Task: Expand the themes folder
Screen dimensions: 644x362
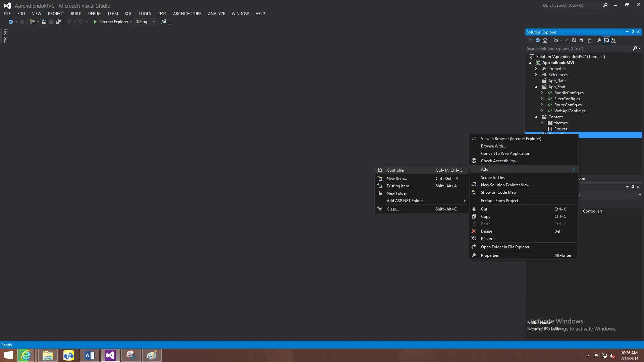Action: pyautogui.click(x=542, y=123)
